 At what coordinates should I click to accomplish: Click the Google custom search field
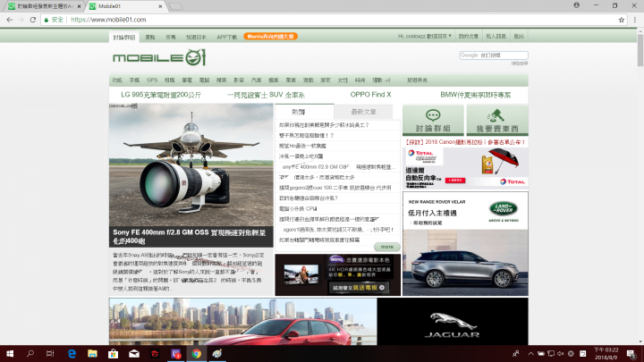(493, 55)
